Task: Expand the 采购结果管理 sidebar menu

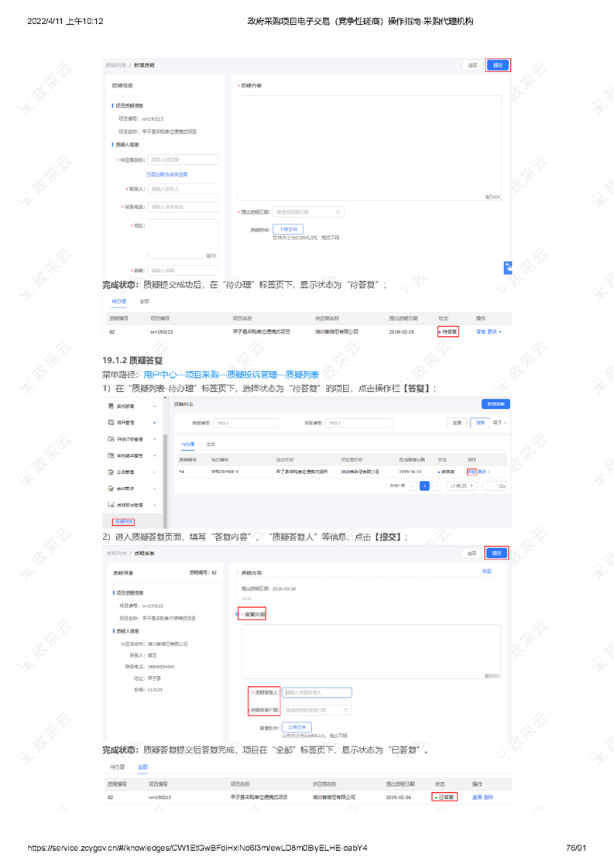Action: 154,455
